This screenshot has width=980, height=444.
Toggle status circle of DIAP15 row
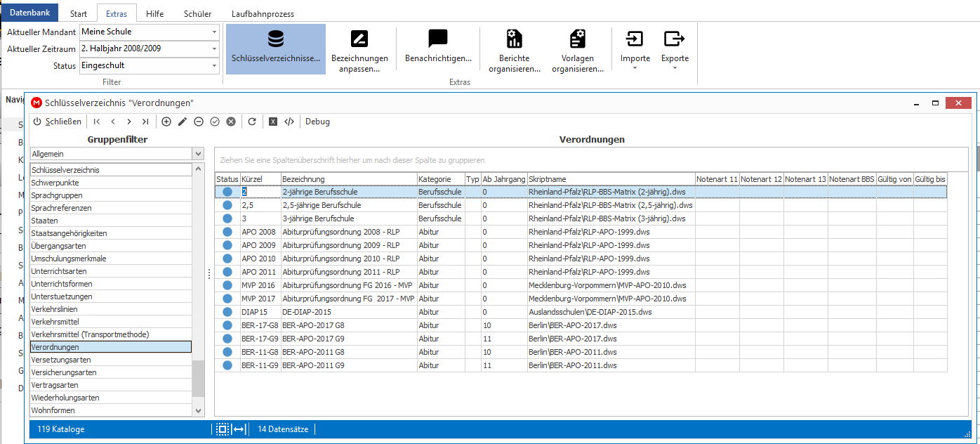(x=227, y=312)
